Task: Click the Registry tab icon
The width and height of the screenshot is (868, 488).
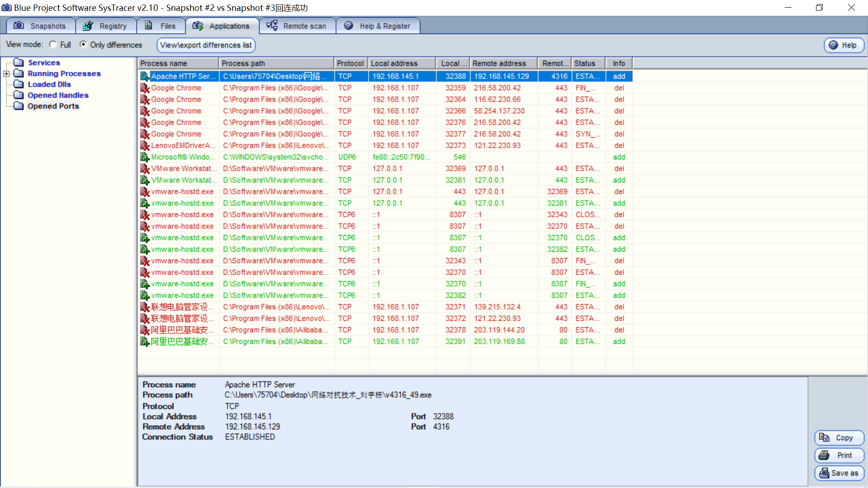Action: click(x=88, y=26)
